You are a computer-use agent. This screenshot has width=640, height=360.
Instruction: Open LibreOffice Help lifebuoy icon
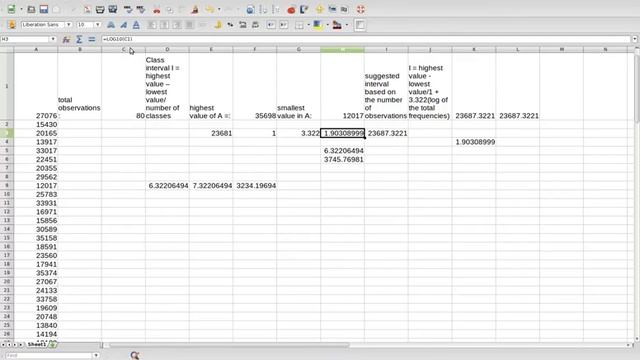360,9
